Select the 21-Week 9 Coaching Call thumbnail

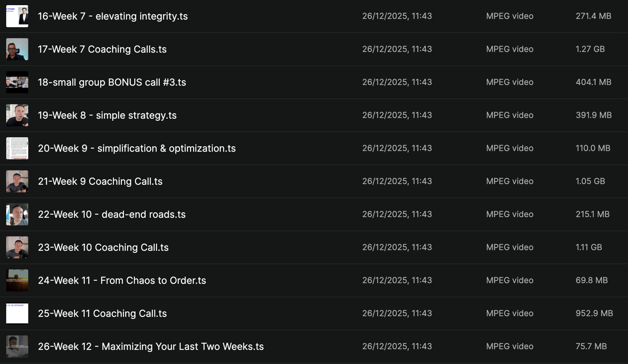17,181
